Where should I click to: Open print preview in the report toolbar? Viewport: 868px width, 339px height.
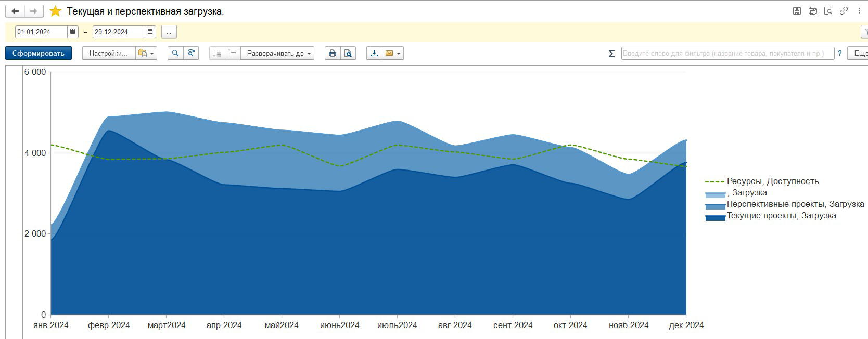coord(348,53)
